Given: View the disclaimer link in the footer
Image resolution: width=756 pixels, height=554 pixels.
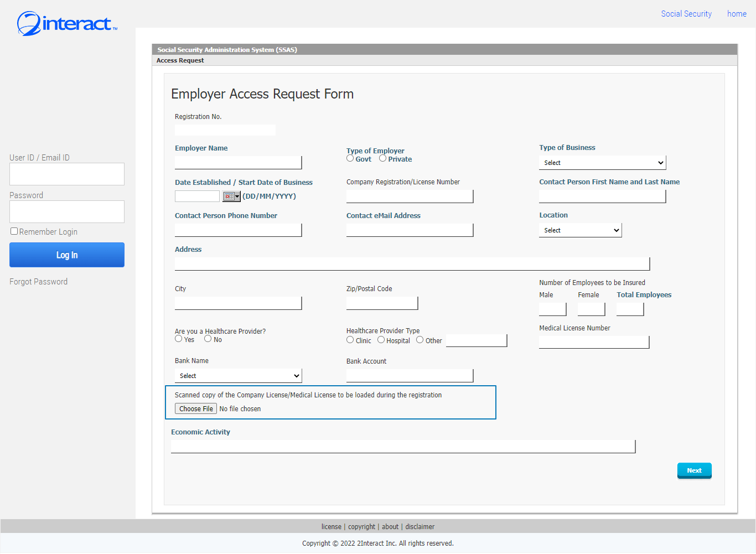Looking at the screenshot, I should [x=420, y=526].
